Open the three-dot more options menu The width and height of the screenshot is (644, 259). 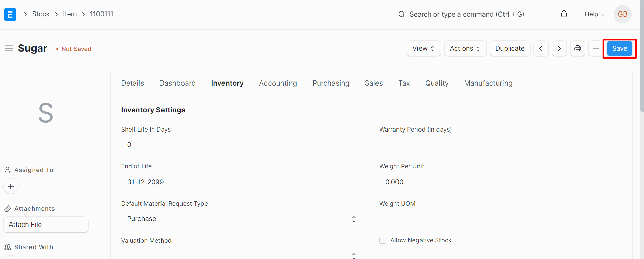[x=596, y=48]
